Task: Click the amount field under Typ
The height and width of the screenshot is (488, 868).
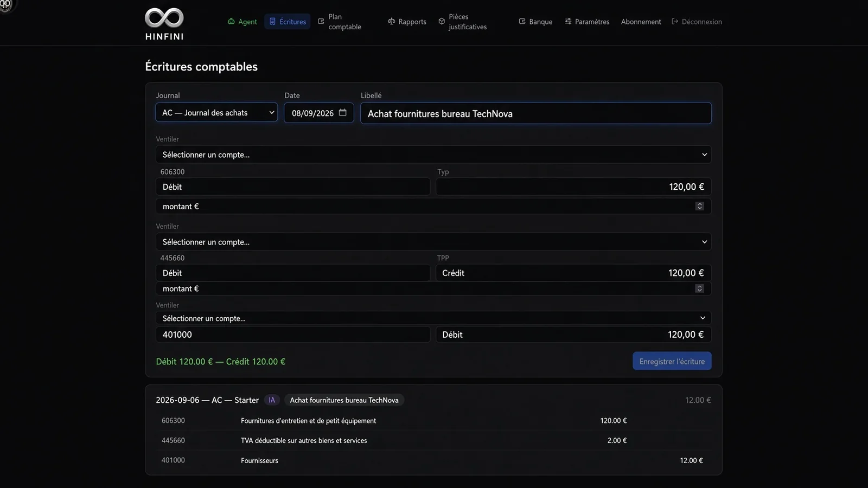Action: [573, 187]
